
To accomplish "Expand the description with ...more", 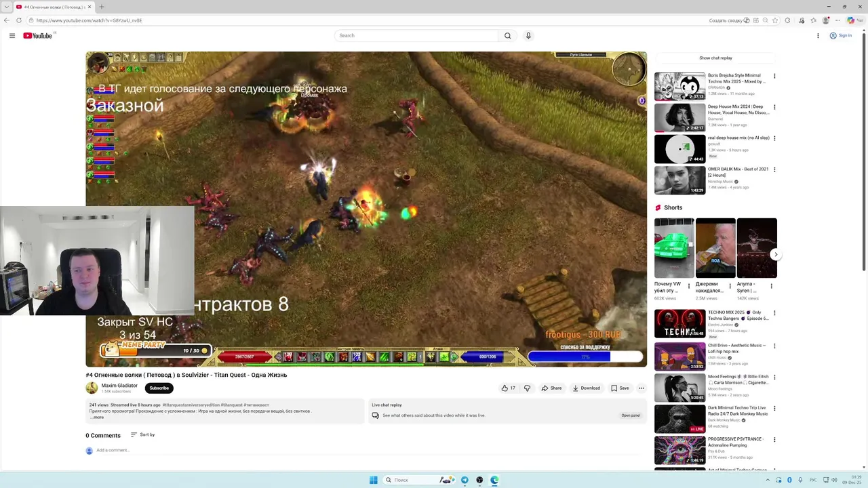I will pos(97,418).
